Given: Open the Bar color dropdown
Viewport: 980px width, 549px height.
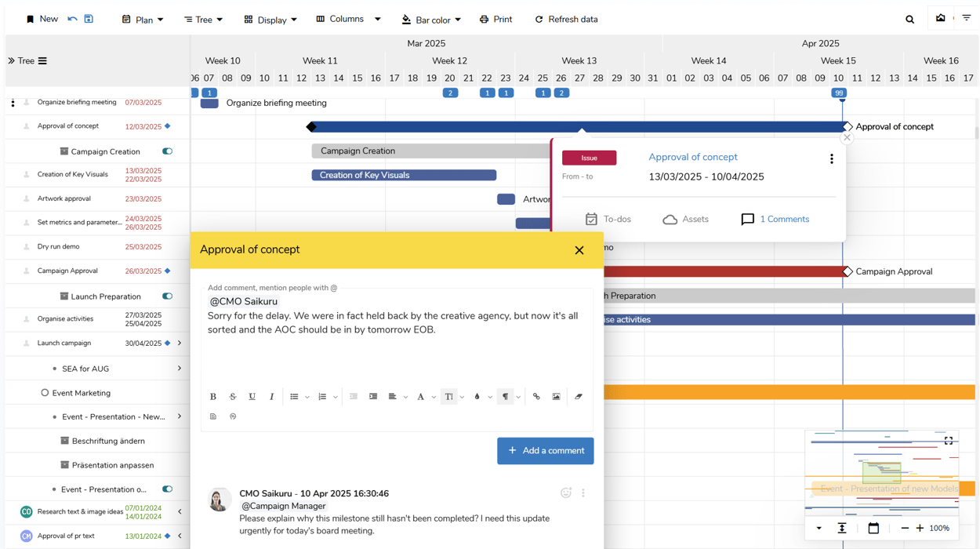Looking at the screenshot, I should pos(431,20).
